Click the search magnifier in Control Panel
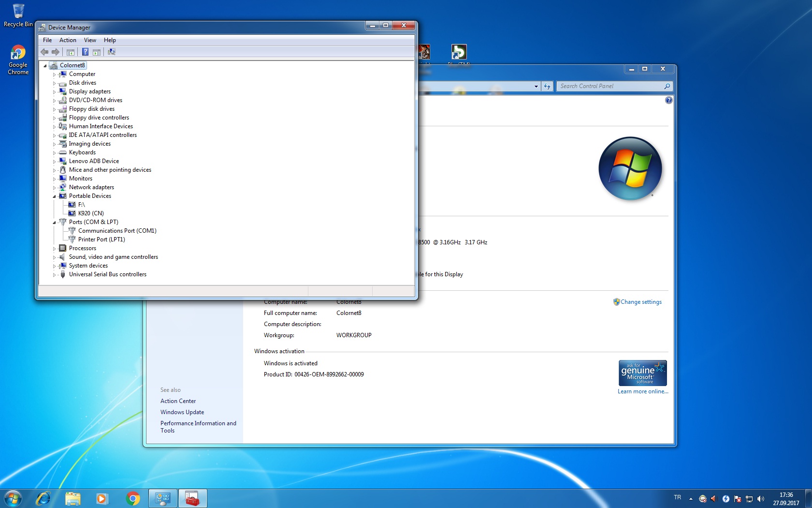 (667, 86)
